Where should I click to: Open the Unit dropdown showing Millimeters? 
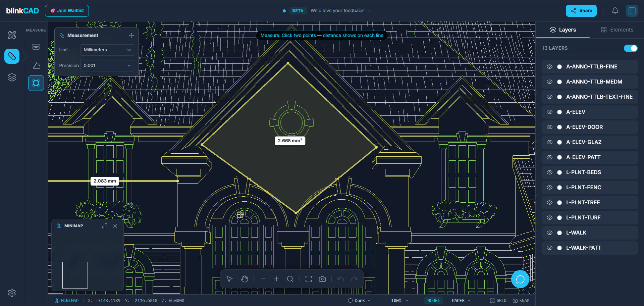tap(107, 50)
